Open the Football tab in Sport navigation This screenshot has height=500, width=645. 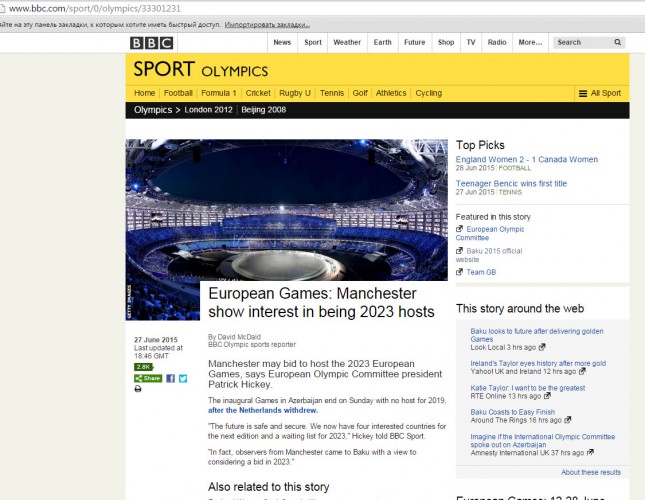tap(178, 93)
